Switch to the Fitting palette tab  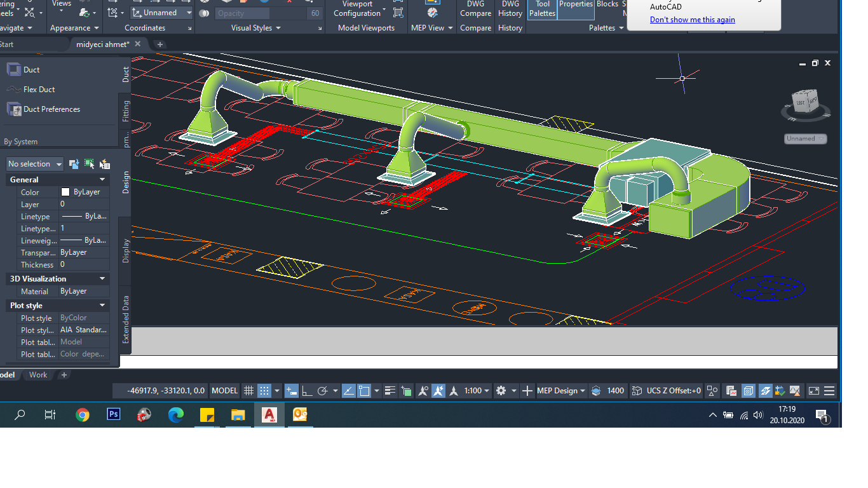(126, 111)
